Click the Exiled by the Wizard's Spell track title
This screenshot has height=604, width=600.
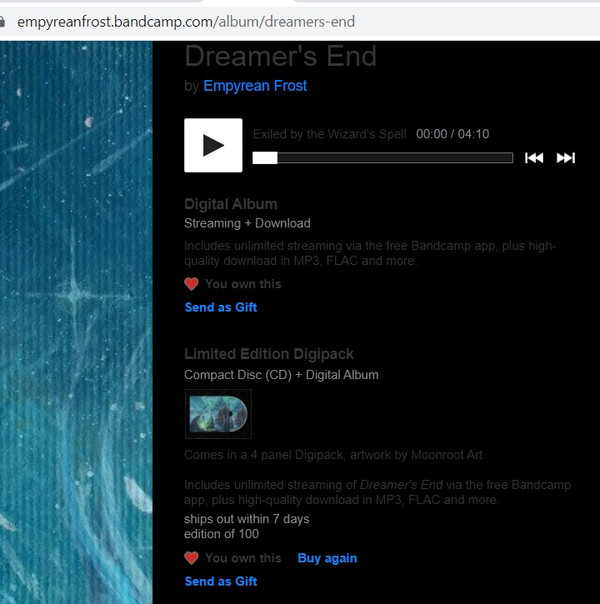coord(330,134)
